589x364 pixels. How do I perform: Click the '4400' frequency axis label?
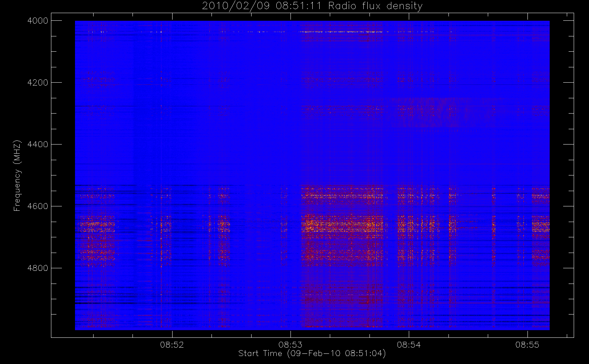(38, 145)
